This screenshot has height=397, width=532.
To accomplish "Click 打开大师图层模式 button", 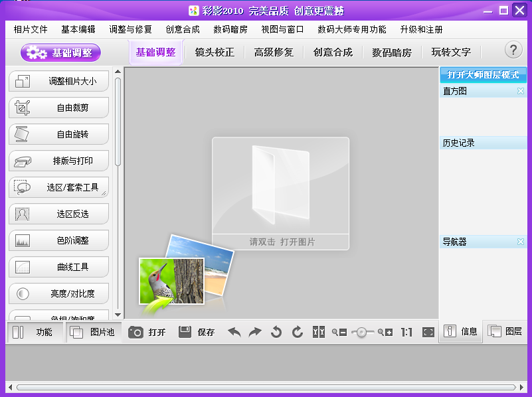I will [x=483, y=75].
